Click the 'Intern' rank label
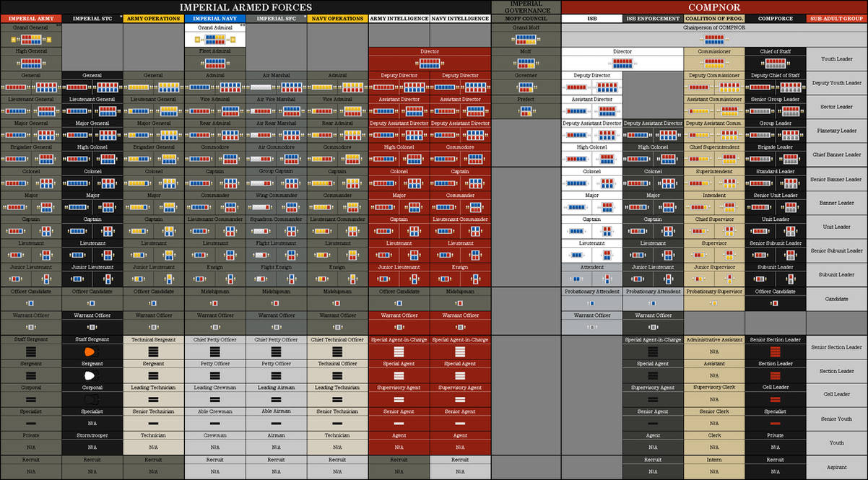 click(714, 459)
